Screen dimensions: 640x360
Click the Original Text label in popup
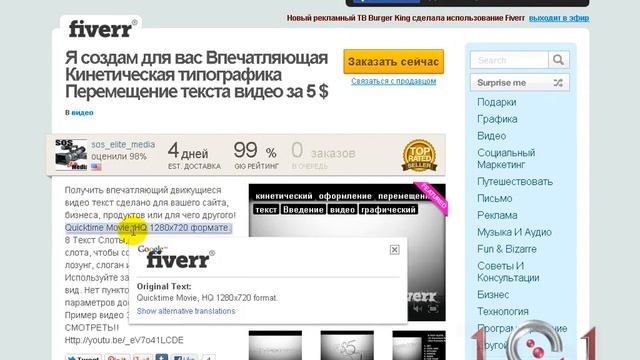pyautogui.click(x=164, y=286)
